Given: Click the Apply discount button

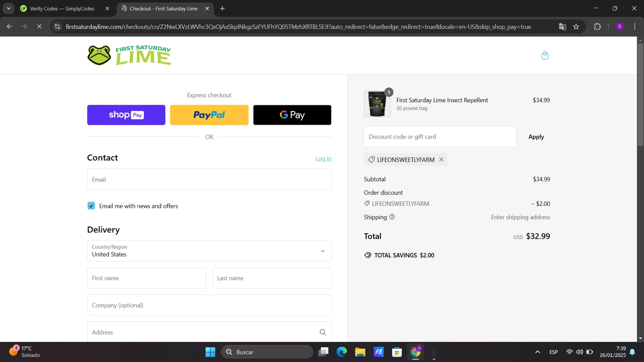Looking at the screenshot, I should (x=536, y=137).
